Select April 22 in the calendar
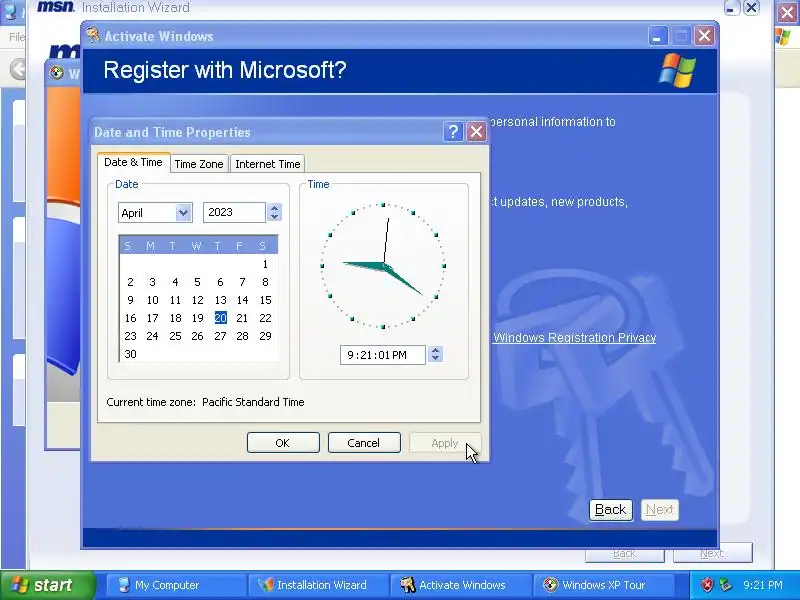Viewport: 800px width, 600px height. click(x=265, y=318)
